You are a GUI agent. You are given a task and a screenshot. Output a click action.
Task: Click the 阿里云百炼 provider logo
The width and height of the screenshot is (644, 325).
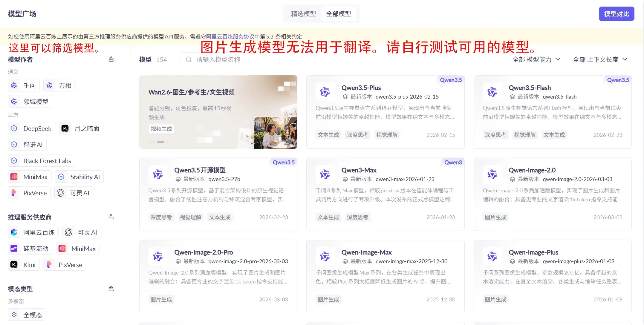click(14, 232)
